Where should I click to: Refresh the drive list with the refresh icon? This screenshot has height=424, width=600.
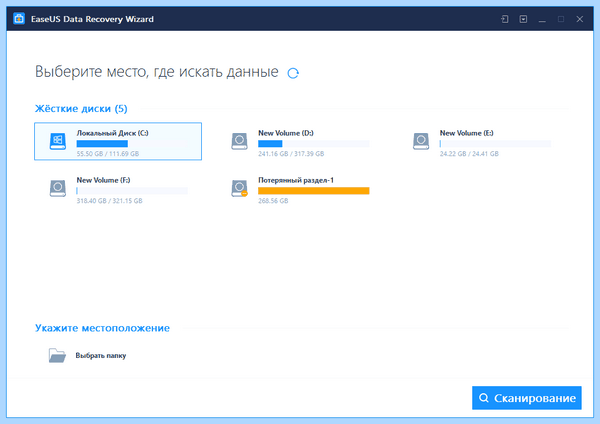(293, 73)
